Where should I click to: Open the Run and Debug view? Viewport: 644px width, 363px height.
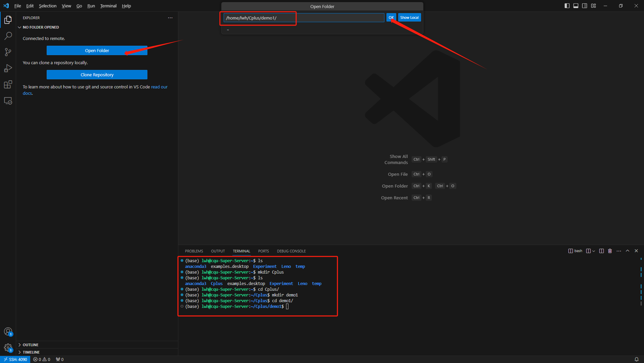[x=8, y=68]
